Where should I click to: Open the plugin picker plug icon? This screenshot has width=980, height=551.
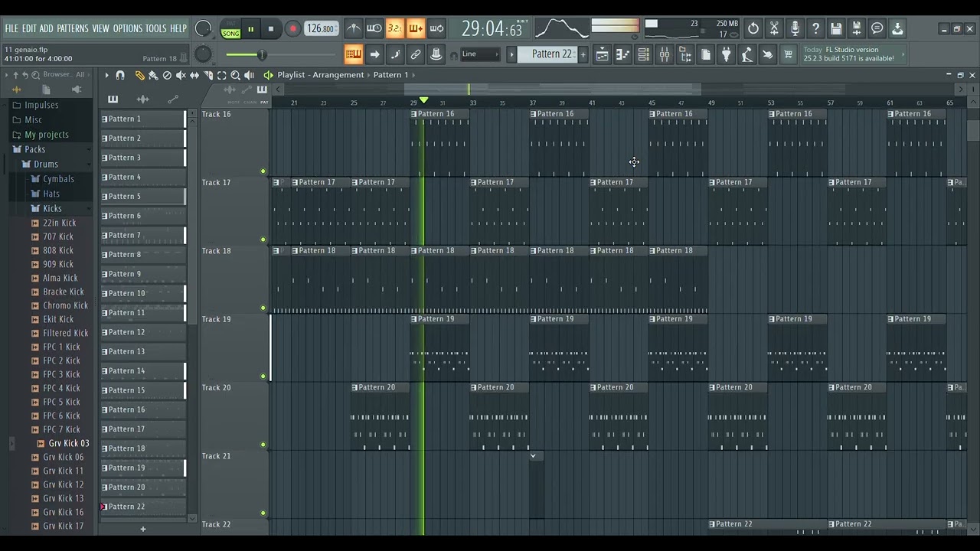pos(726,54)
